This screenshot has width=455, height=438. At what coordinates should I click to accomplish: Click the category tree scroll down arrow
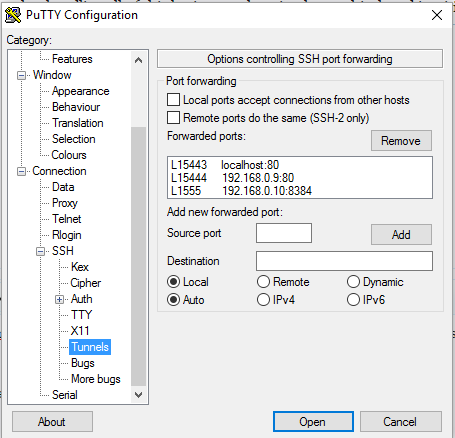[x=138, y=395]
